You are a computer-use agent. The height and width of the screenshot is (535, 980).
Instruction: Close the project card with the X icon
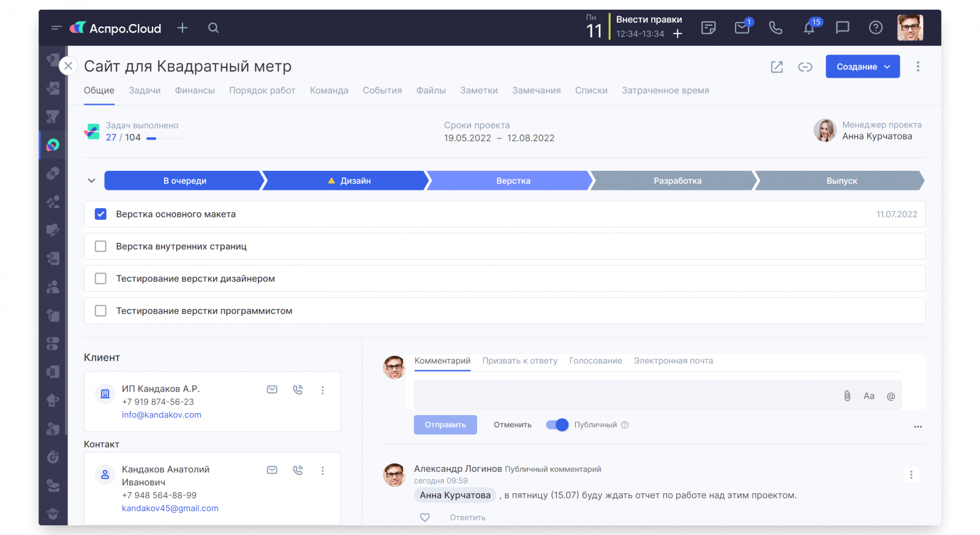(68, 66)
